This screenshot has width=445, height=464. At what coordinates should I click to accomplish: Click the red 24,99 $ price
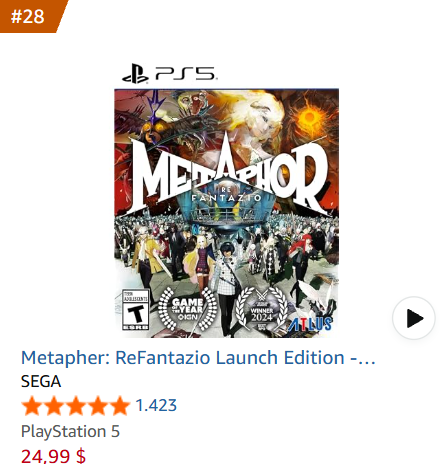(53, 456)
